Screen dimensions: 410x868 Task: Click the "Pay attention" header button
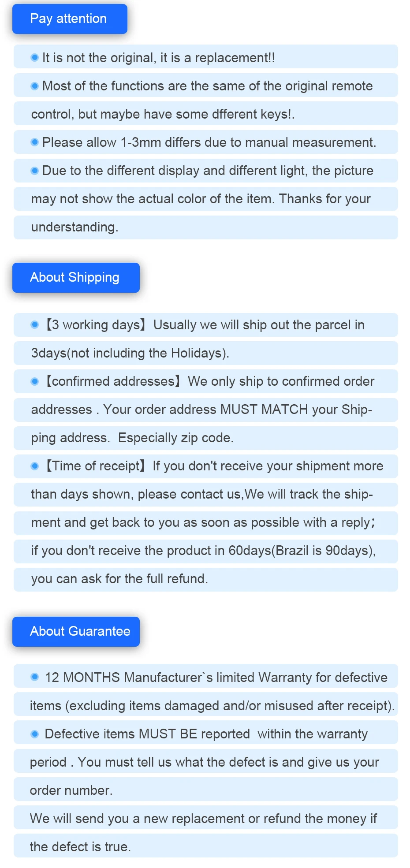tap(70, 19)
